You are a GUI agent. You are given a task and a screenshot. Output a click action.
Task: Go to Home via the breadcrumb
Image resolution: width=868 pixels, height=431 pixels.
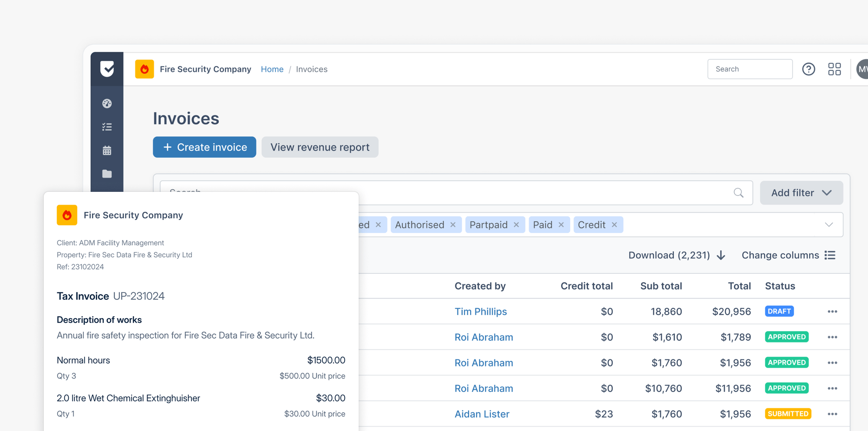[x=272, y=69]
